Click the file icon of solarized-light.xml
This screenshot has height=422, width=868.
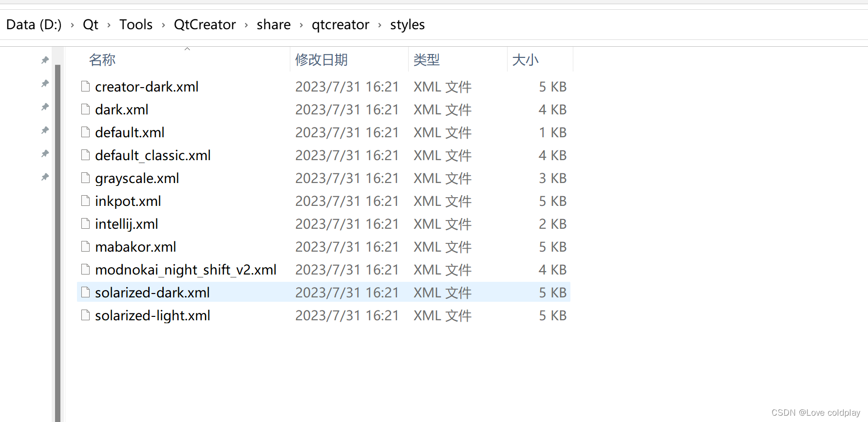point(85,315)
